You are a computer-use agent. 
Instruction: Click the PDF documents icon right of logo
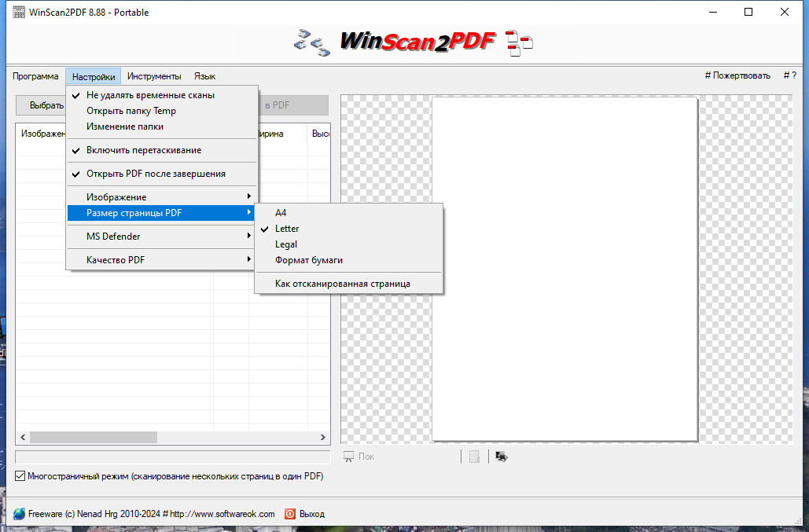tap(519, 42)
